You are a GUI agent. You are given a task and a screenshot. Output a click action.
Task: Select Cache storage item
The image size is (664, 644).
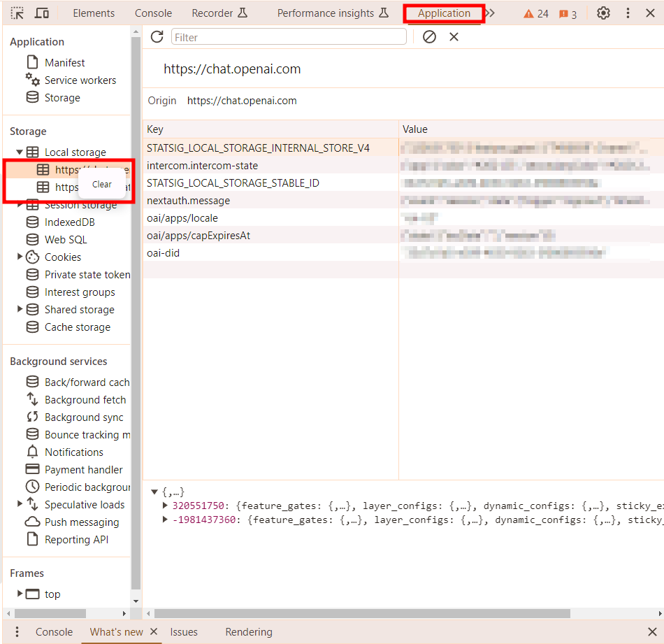tap(78, 327)
